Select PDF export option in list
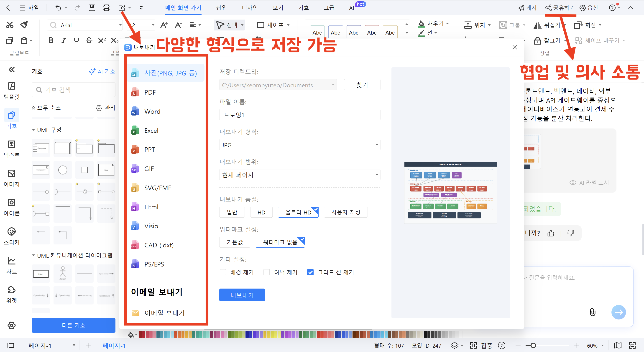The width and height of the screenshot is (644, 352). [150, 92]
